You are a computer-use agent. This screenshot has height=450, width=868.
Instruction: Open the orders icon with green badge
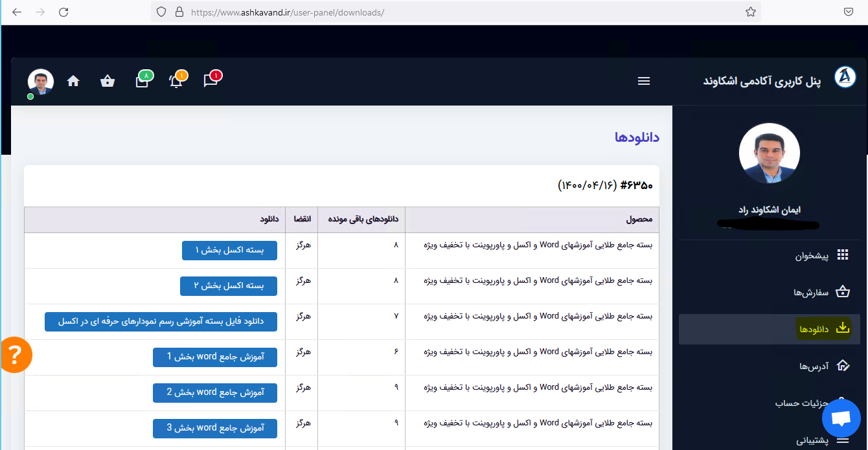(143, 80)
